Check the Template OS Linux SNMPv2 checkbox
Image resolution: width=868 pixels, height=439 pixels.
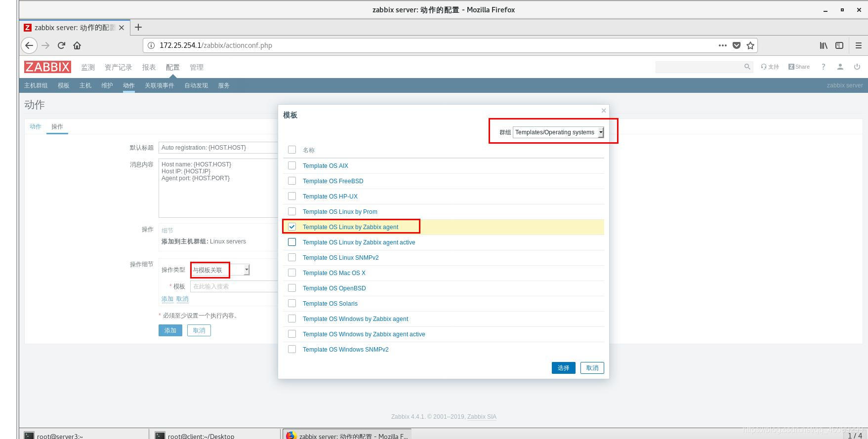click(x=292, y=257)
